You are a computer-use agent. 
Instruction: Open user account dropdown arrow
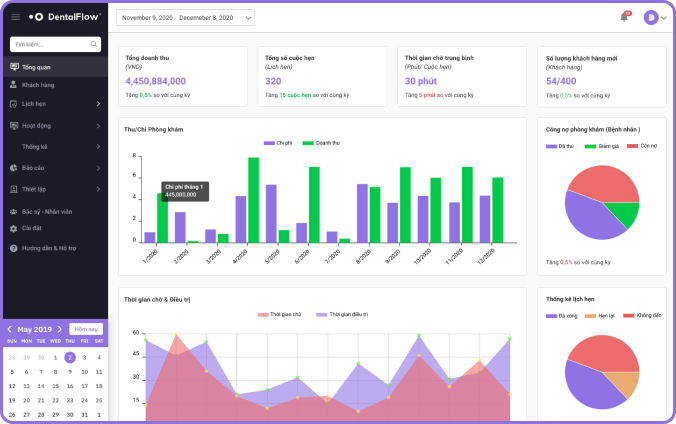click(664, 18)
